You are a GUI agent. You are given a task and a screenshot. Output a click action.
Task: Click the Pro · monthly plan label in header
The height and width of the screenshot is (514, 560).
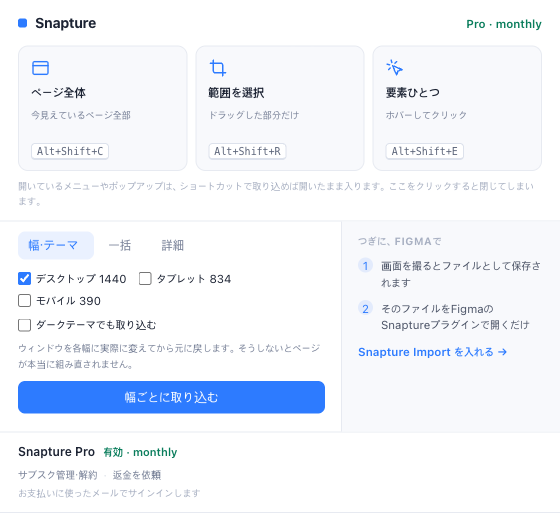(x=504, y=24)
